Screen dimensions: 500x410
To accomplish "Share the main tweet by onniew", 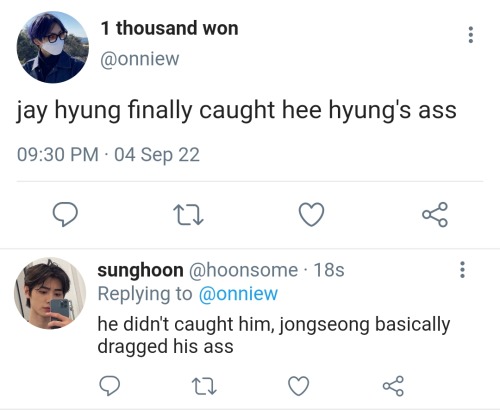I will pyautogui.click(x=435, y=214).
